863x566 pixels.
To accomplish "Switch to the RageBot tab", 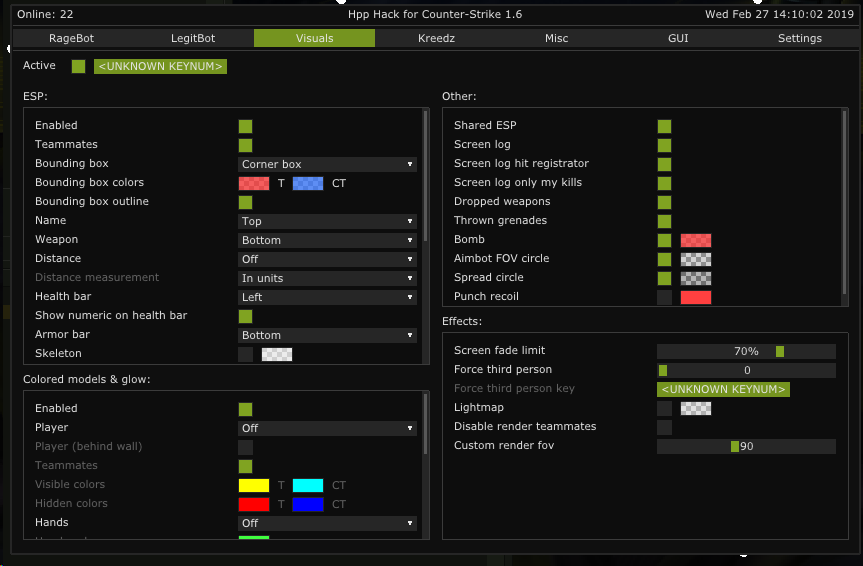I will click(x=71, y=38).
